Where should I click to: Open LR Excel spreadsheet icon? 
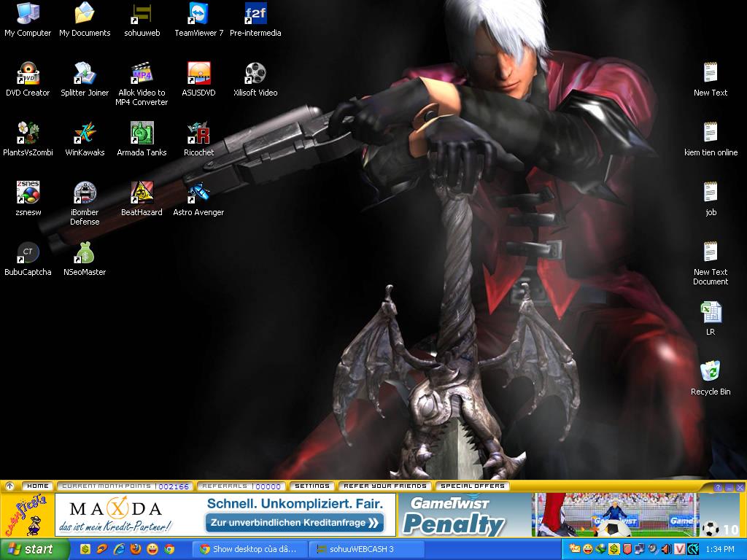click(711, 318)
